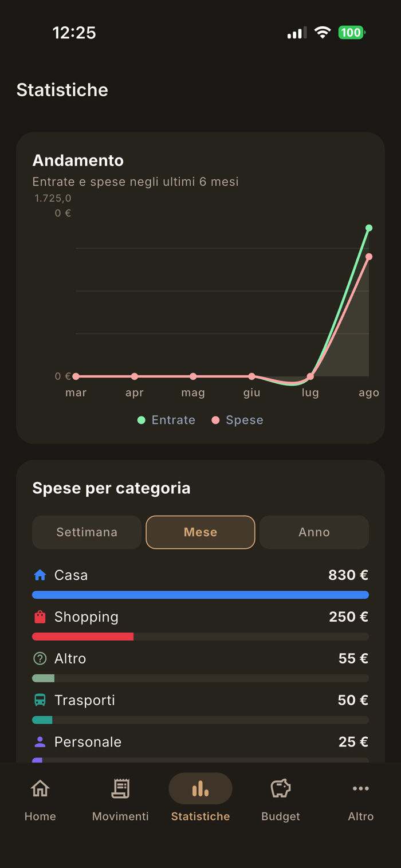
Task: Tap the blue Casa progress bar
Action: [200, 595]
